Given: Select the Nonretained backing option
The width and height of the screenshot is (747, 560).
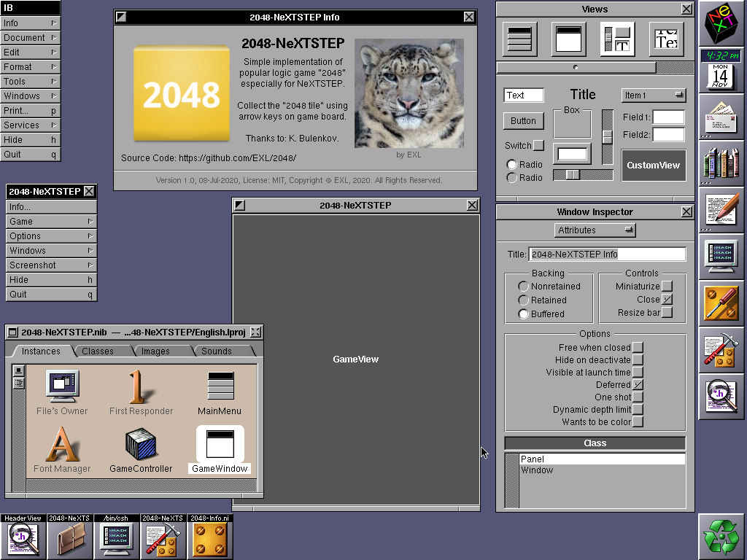Looking at the screenshot, I should [524, 286].
